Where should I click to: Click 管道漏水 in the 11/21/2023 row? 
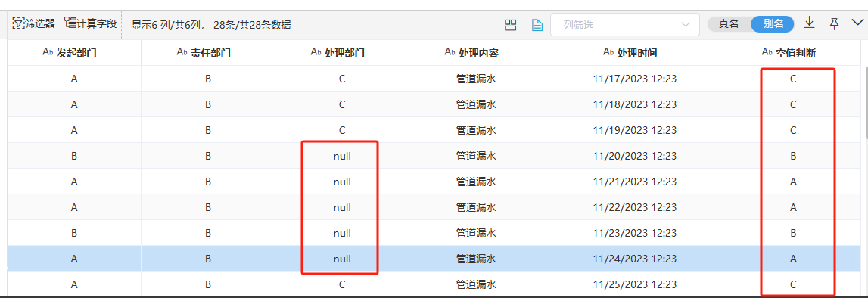click(x=476, y=182)
